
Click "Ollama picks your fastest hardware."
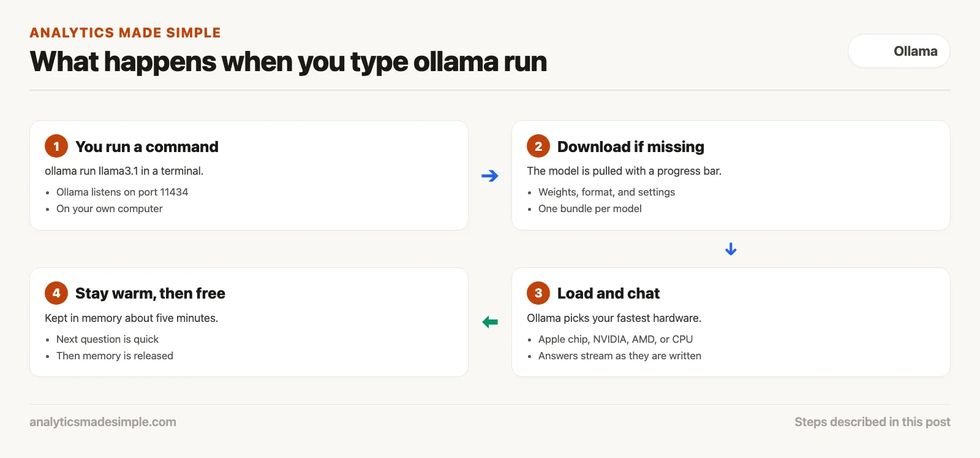click(x=614, y=318)
